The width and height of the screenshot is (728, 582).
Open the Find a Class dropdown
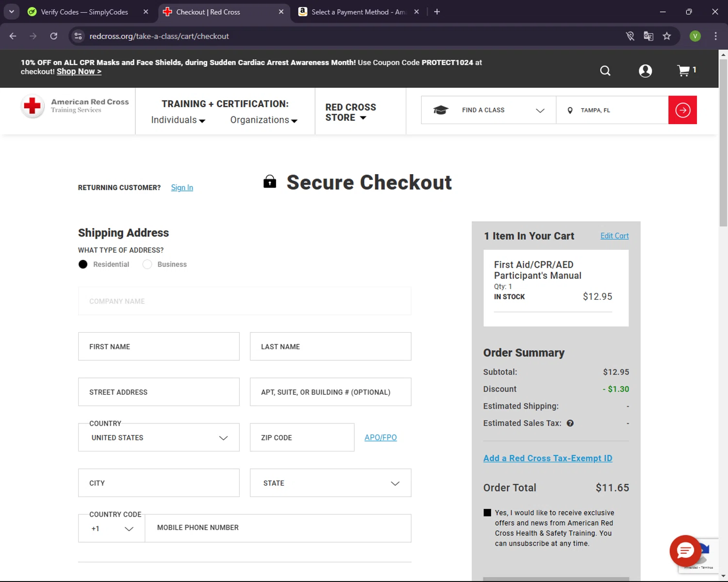(489, 110)
